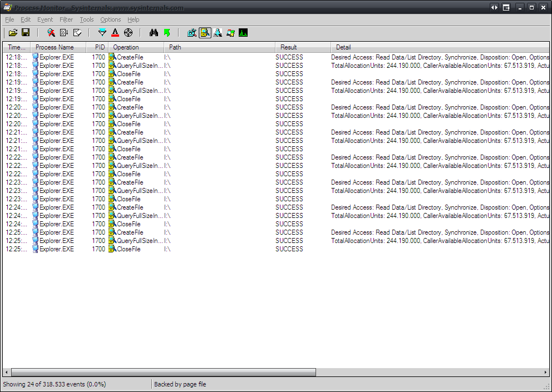Select the crosshair Include Process From Window icon

(129, 33)
